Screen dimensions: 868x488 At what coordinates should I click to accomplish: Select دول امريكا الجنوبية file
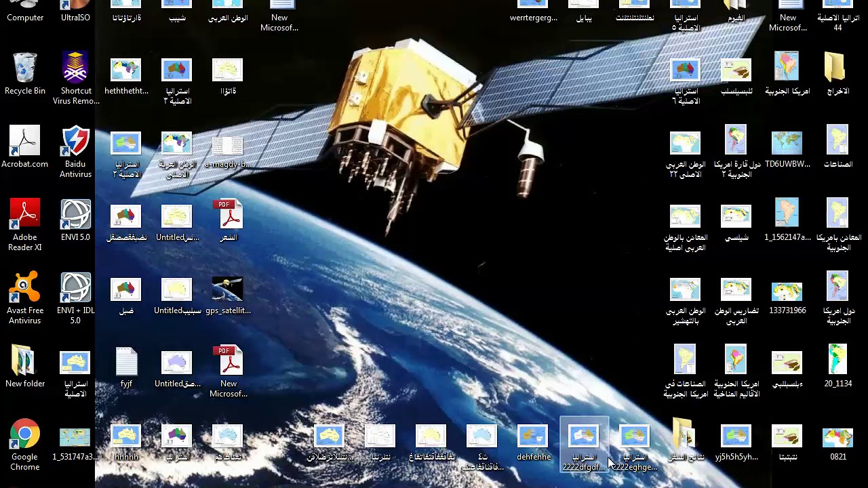838,298
